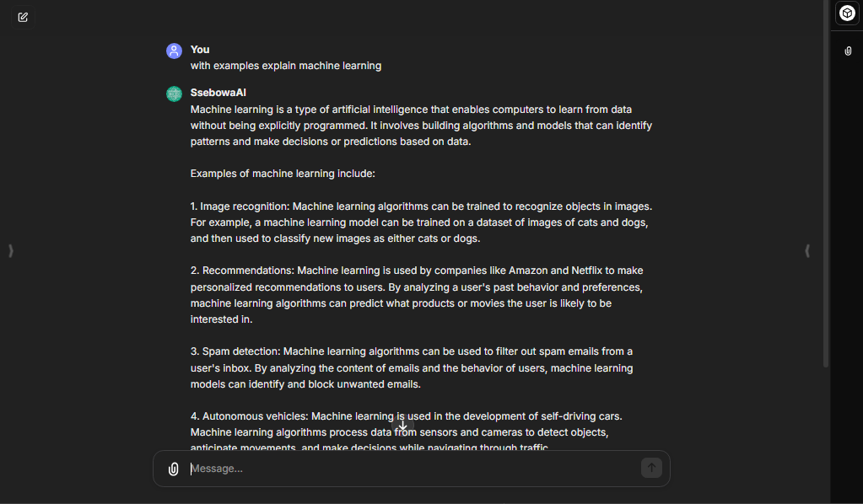The image size is (863, 504).
Task: Expand the left sidebar chevron
Action: pyautogui.click(x=10, y=250)
